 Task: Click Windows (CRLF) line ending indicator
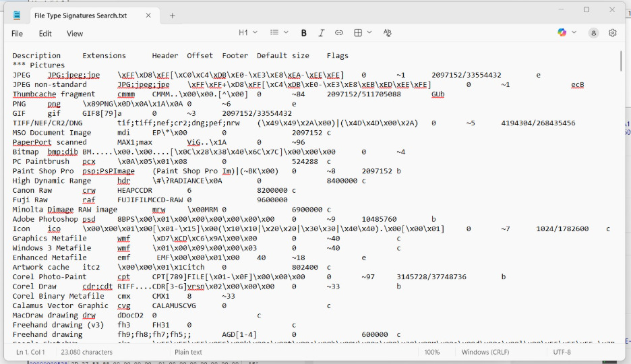(485, 352)
